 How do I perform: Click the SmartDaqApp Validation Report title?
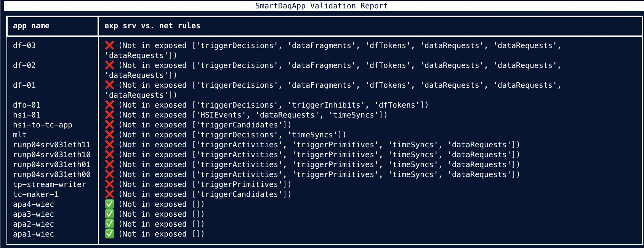click(x=321, y=6)
